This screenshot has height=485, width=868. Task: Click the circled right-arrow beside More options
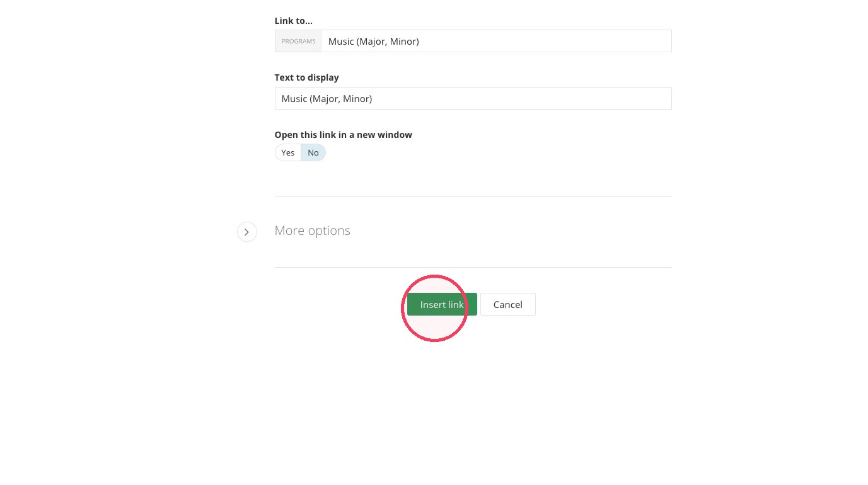[246, 232]
